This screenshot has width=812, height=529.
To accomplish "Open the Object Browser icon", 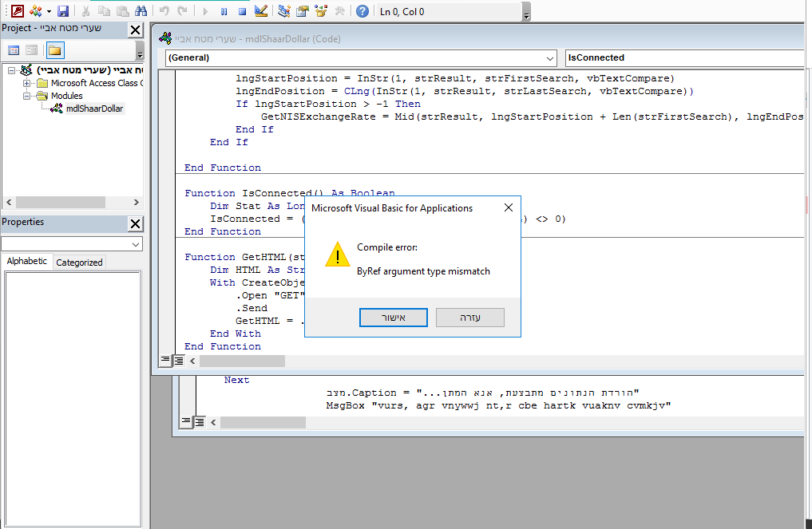I will pos(321,11).
